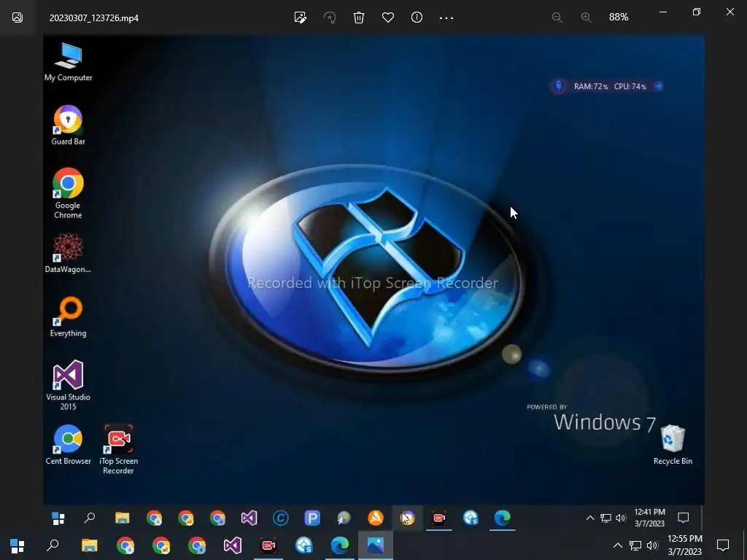747x560 pixels.
Task: Click My Computer icon on the recorded desktop
Action: 68,62
